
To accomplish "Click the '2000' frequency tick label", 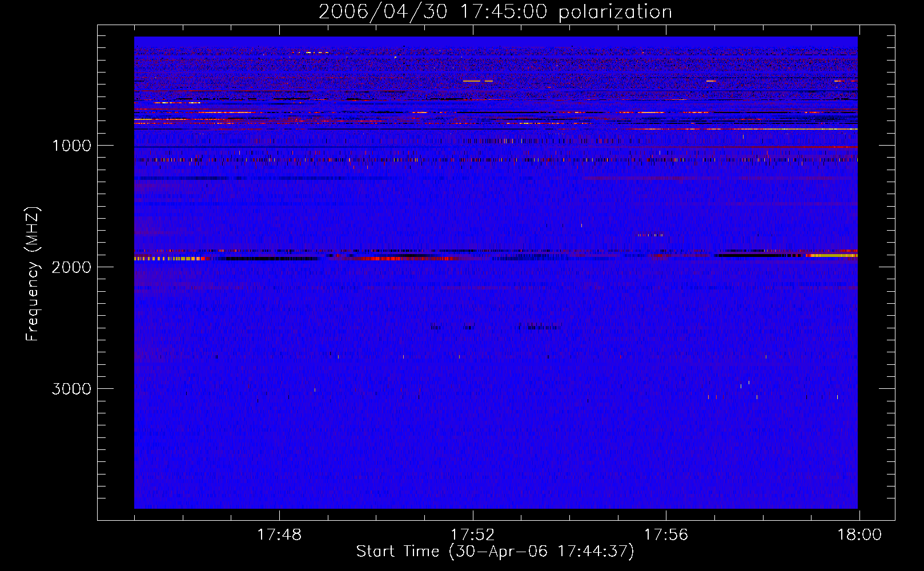I will (71, 267).
